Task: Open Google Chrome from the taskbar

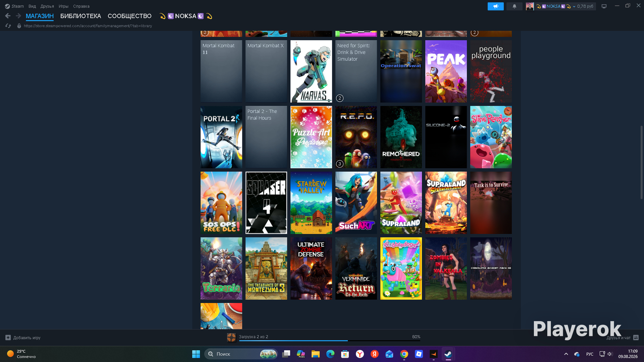Action: (404, 354)
